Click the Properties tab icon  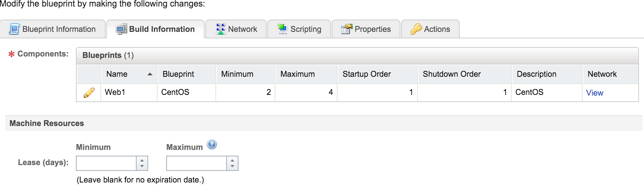[x=347, y=29]
